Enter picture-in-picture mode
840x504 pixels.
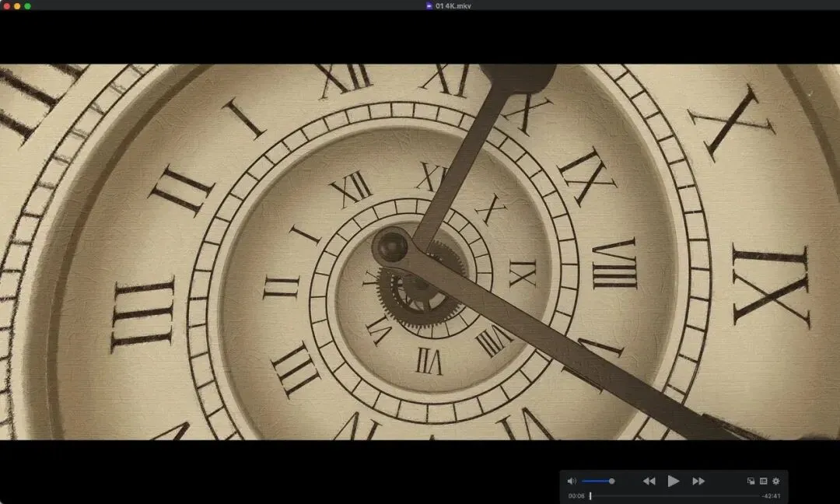[751, 481]
